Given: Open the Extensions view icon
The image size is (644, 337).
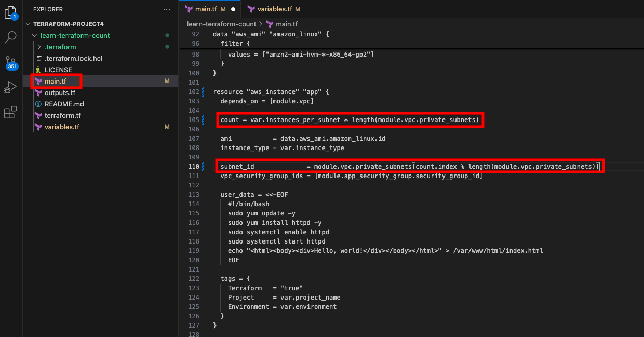Looking at the screenshot, I should tap(11, 112).
